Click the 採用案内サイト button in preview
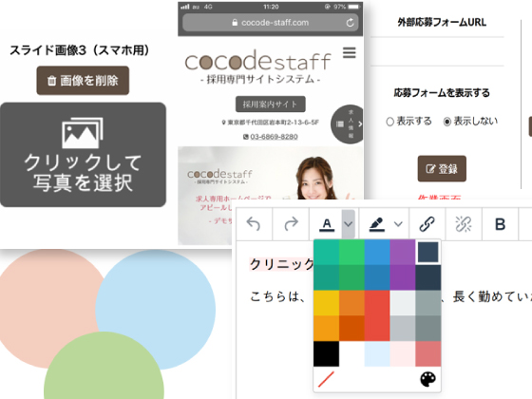 [271, 104]
